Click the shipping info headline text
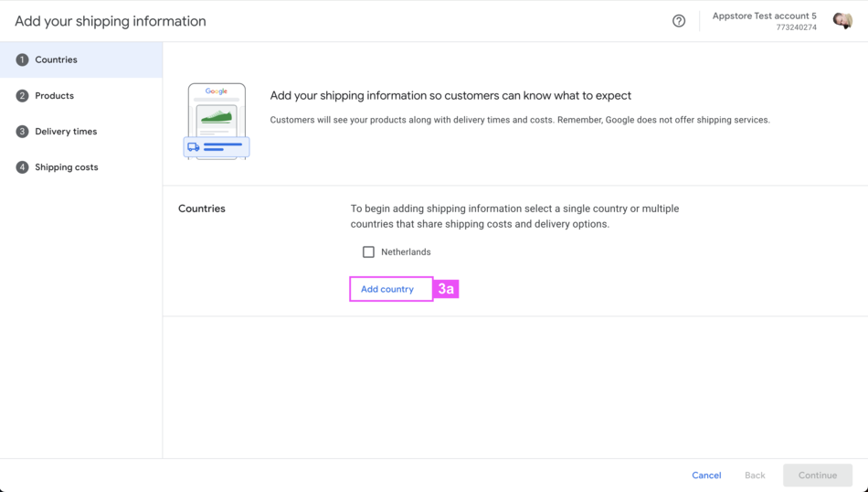Image resolution: width=868 pixels, height=492 pixels. tap(450, 95)
